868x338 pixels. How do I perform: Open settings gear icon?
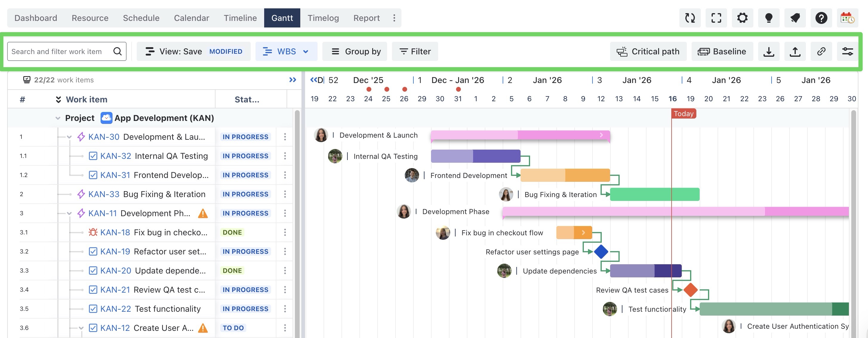click(x=742, y=18)
